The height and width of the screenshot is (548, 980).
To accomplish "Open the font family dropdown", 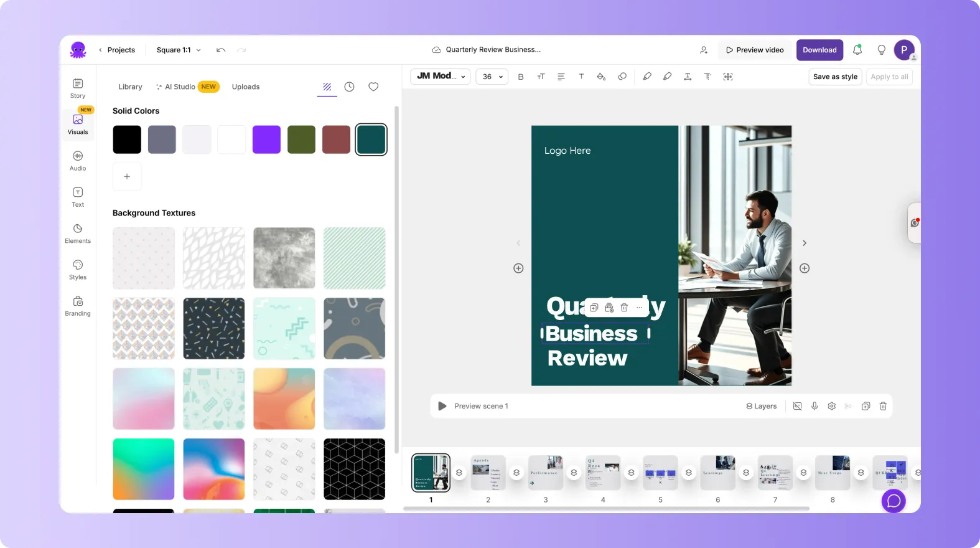I will tap(441, 76).
